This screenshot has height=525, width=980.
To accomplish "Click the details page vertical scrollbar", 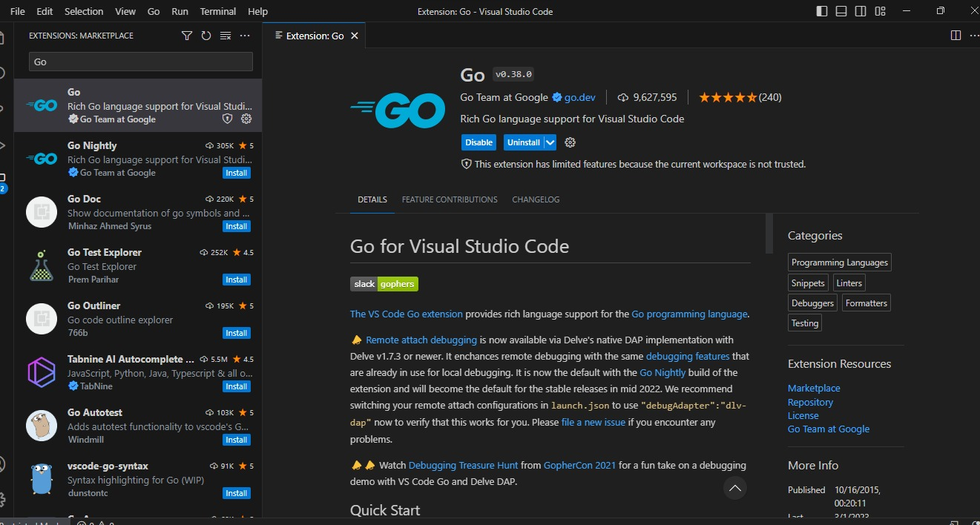I will pyautogui.click(x=769, y=234).
